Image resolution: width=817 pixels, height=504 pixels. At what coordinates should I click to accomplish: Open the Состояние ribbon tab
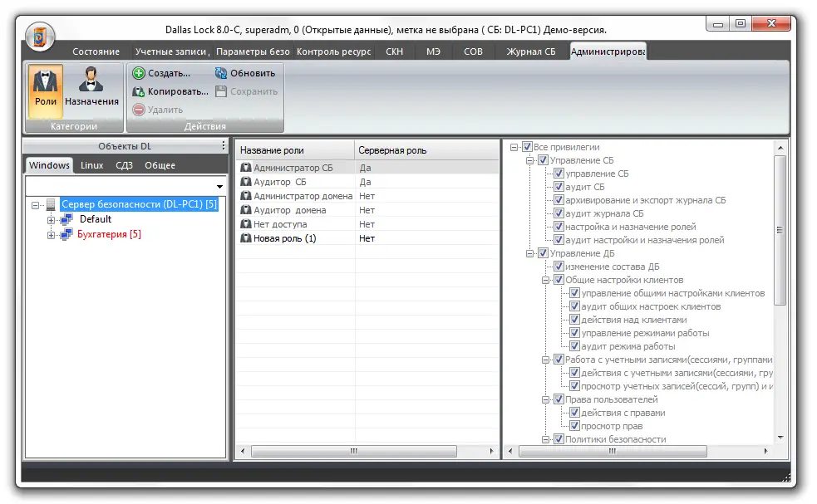click(96, 51)
